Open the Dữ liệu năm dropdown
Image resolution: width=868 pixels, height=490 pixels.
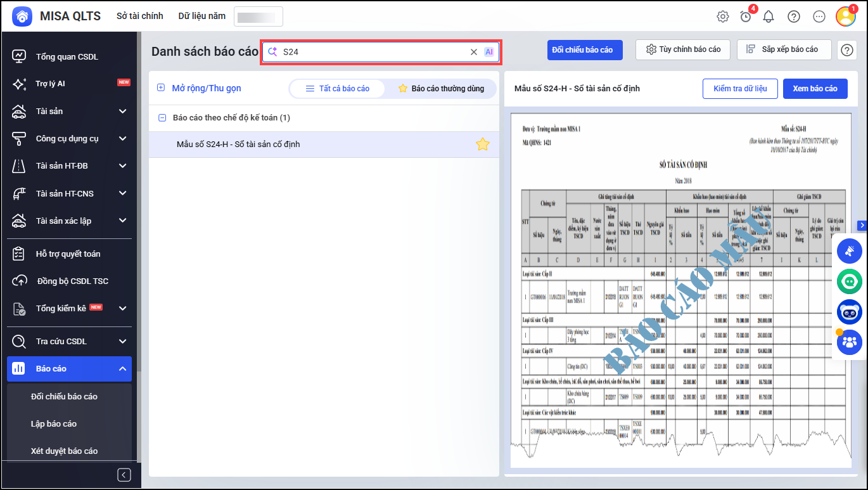258,16
